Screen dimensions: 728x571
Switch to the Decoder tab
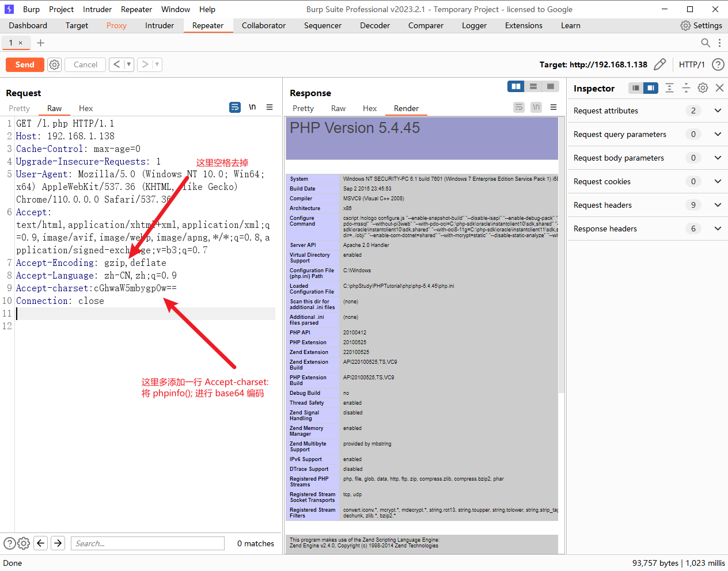click(x=375, y=25)
